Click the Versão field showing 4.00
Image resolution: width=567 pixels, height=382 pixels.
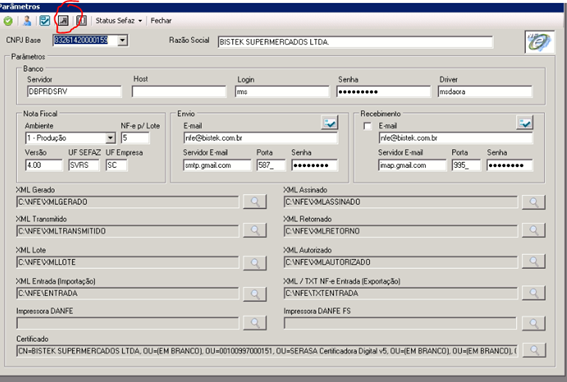[x=44, y=165]
